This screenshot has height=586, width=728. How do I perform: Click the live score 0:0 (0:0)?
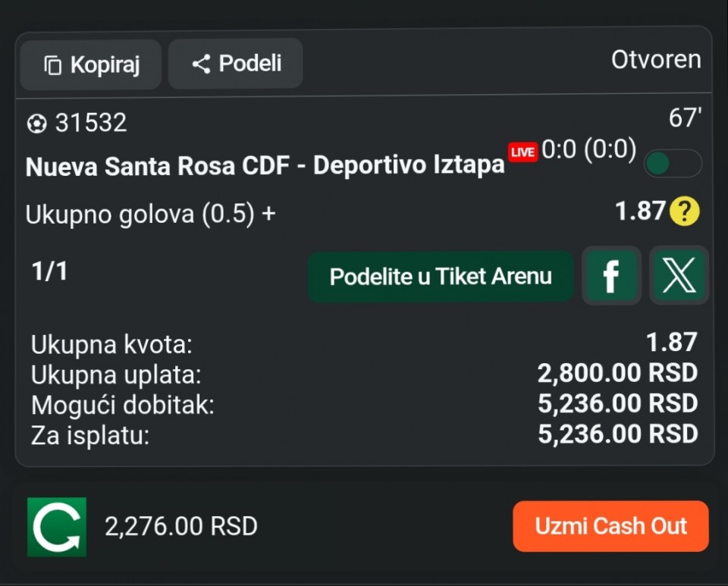(588, 150)
